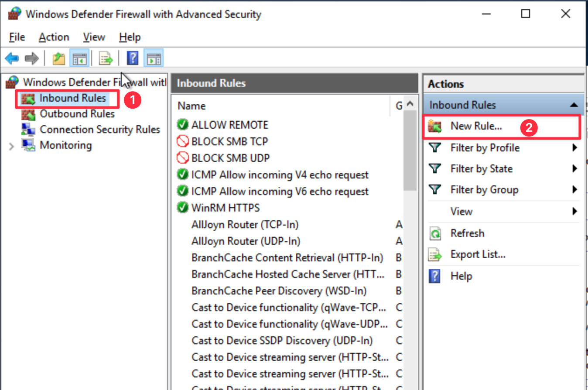The width and height of the screenshot is (588, 390).
Task: Click green check icon beside ICMP V6 echo rule
Action: click(x=182, y=192)
